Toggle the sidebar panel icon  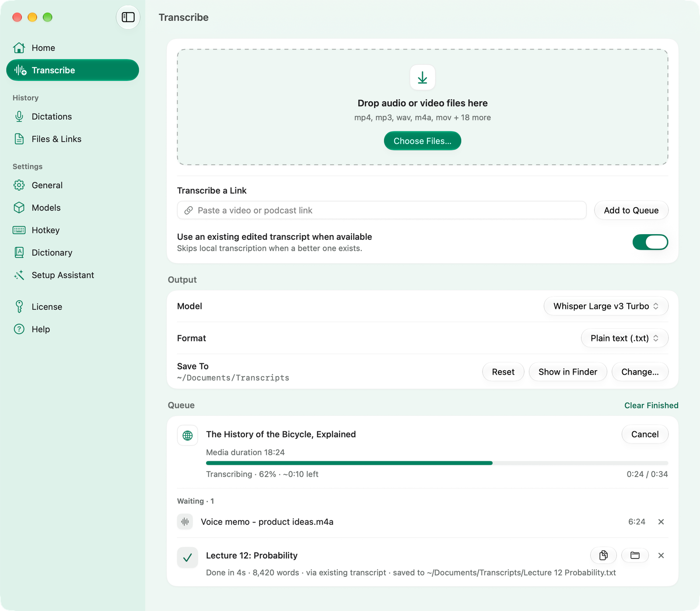tap(128, 17)
